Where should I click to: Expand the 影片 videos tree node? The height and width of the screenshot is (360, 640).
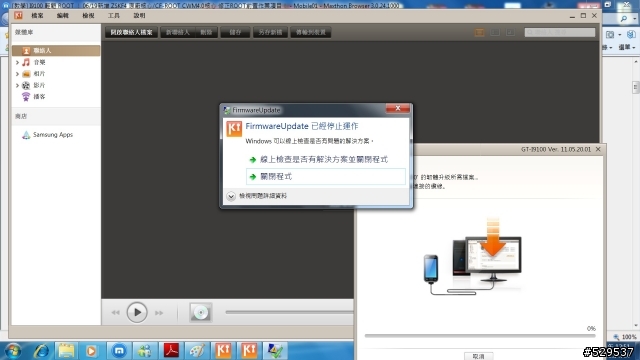[17, 85]
